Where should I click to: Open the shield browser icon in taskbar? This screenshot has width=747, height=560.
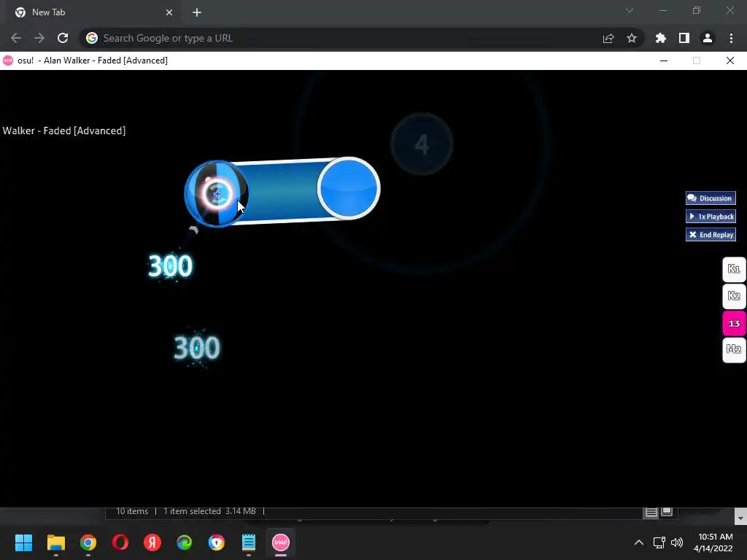216,542
